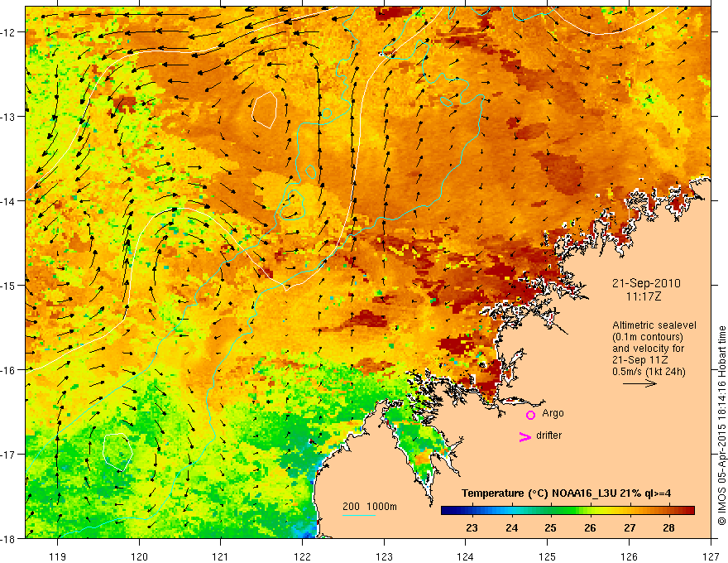This screenshot has width=728, height=563.
Task: Click the dark blue end of temperature color bar
Action: pos(447,511)
